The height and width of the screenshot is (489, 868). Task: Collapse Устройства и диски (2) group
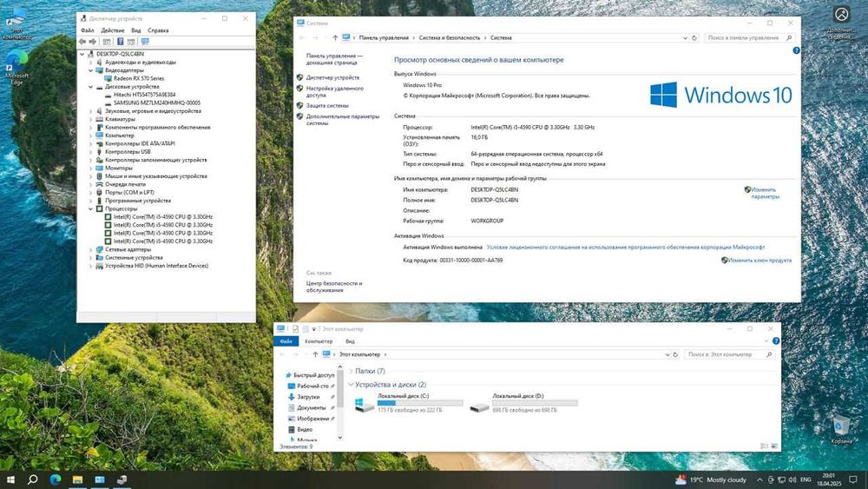[x=351, y=384]
